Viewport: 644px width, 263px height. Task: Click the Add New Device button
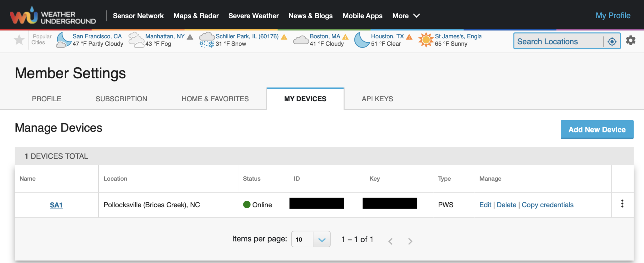tap(597, 130)
